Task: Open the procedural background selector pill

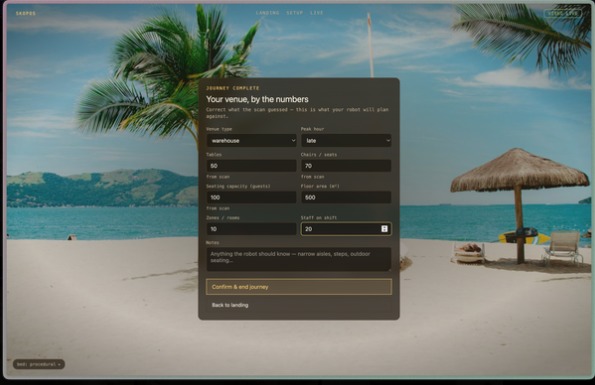Action: pyautogui.click(x=39, y=364)
